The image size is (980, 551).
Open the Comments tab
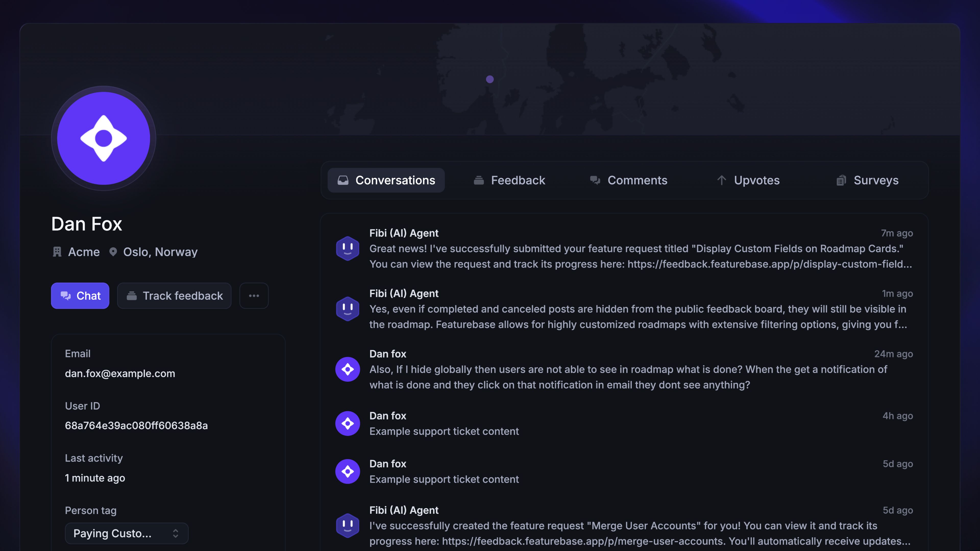pyautogui.click(x=629, y=180)
